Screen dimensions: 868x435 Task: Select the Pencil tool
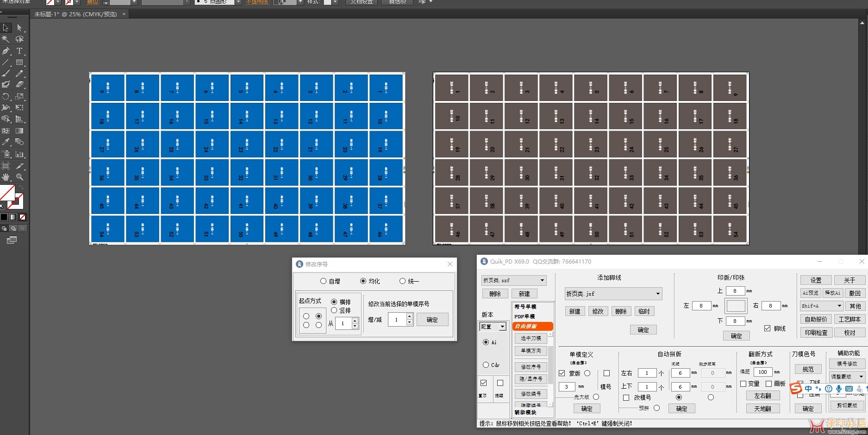[19, 74]
